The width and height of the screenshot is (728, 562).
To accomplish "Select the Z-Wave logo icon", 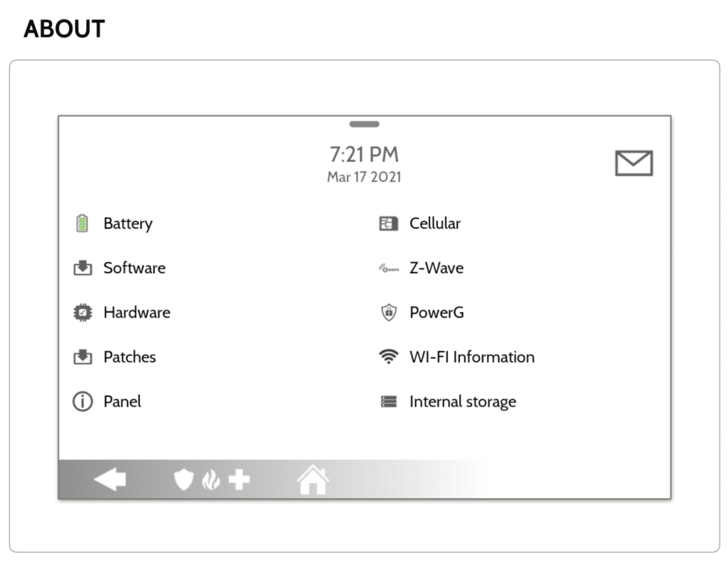I will click(389, 268).
